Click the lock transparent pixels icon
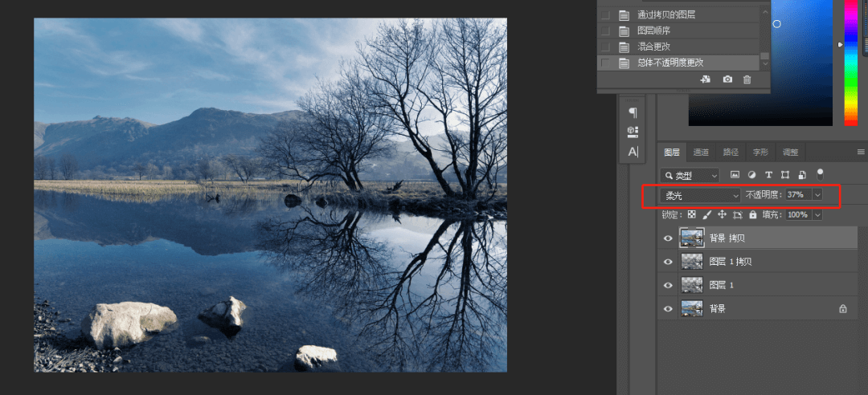This screenshot has width=868, height=395. (691, 215)
